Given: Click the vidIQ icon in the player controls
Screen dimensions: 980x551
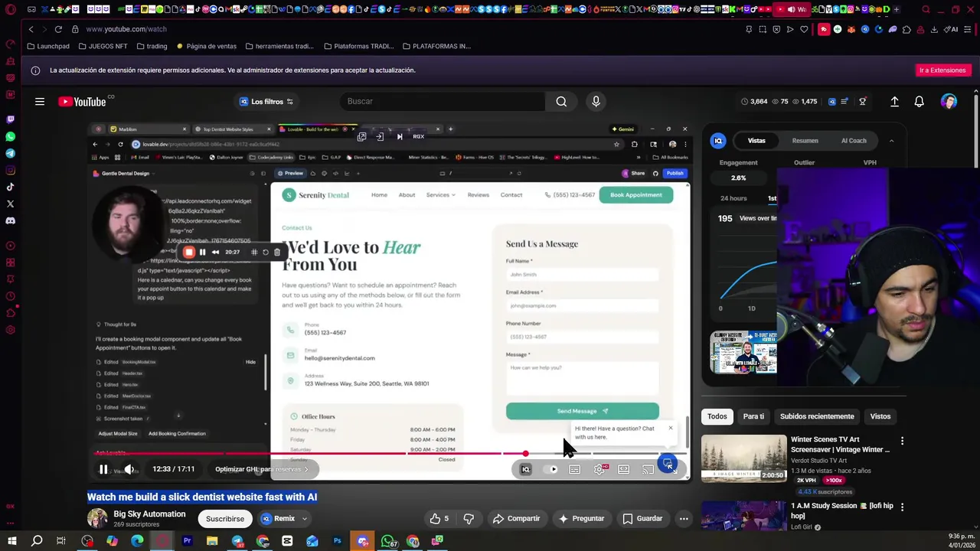Looking at the screenshot, I should click(525, 469).
